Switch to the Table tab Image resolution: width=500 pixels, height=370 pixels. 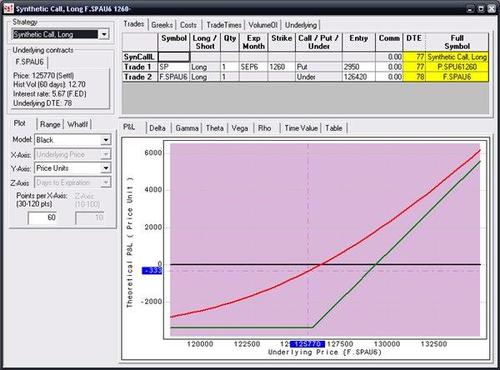(x=334, y=128)
